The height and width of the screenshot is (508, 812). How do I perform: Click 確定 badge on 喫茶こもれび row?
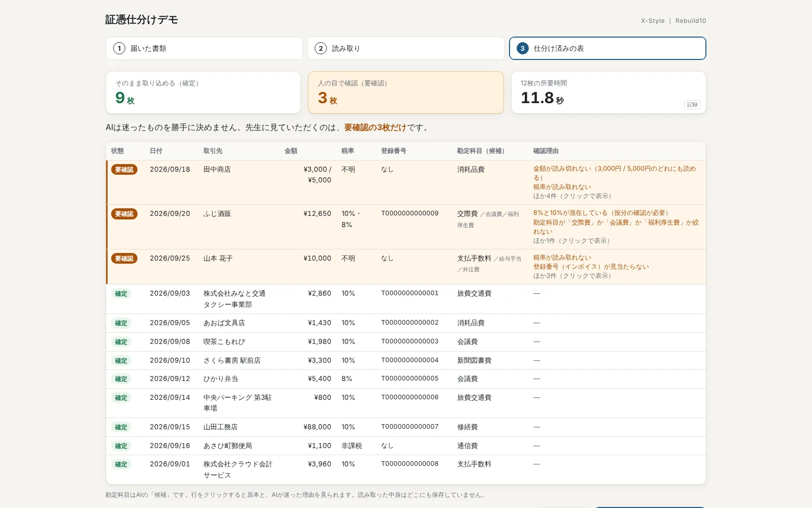point(121,342)
